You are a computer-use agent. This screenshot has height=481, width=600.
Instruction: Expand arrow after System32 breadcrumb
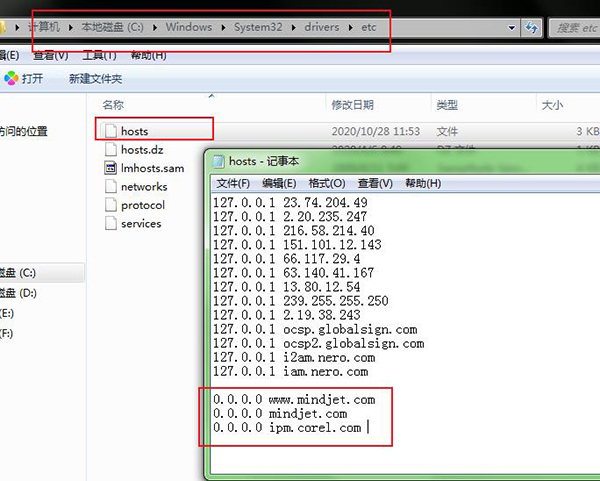[293, 28]
